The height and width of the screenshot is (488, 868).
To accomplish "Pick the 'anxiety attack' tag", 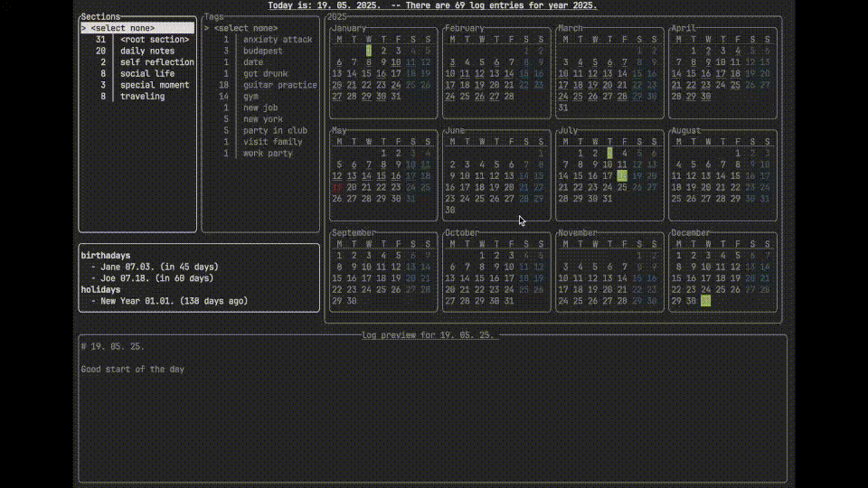I will pyautogui.click(x=278, y=40).
